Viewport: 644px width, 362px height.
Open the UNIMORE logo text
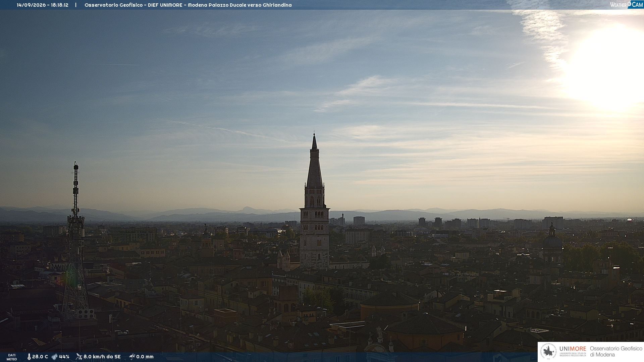click(573, 349)
